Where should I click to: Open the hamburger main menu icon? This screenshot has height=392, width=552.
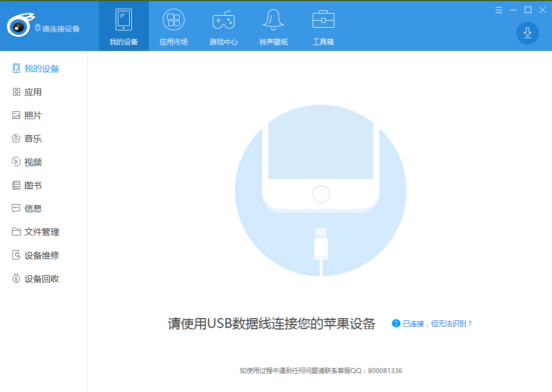pyautogui.click(x=498, y=10)
